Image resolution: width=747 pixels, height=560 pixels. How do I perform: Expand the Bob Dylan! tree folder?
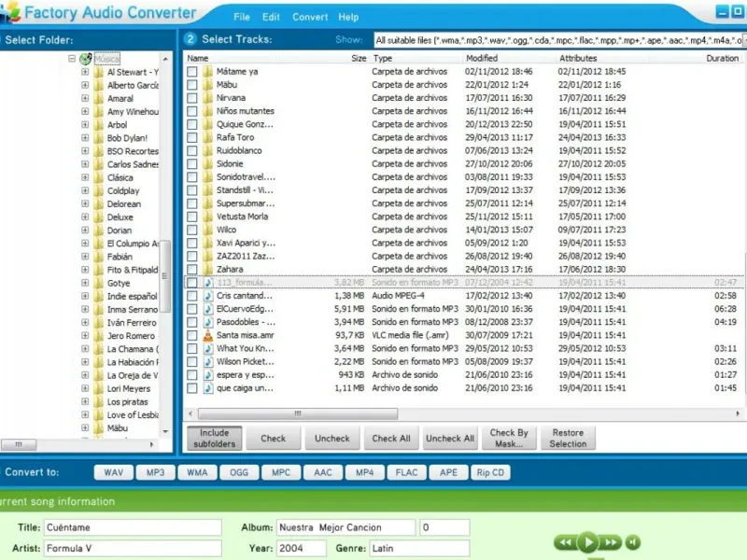85,137
